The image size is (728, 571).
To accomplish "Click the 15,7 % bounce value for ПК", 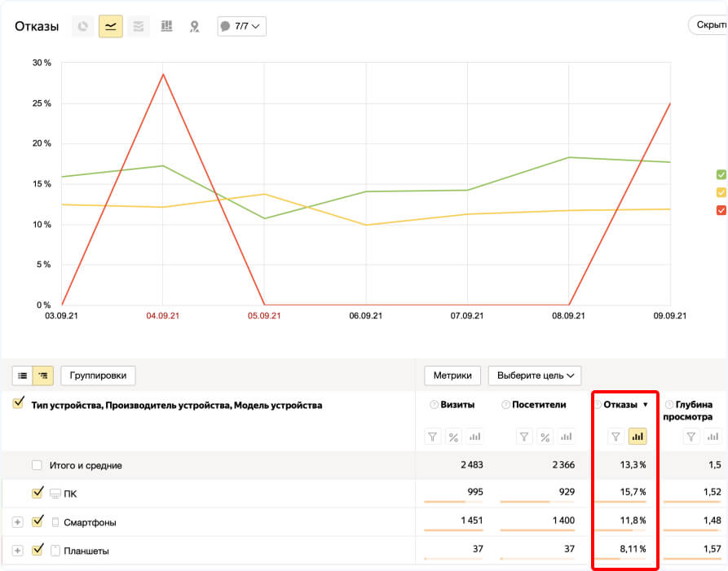I will pos(633,492).
